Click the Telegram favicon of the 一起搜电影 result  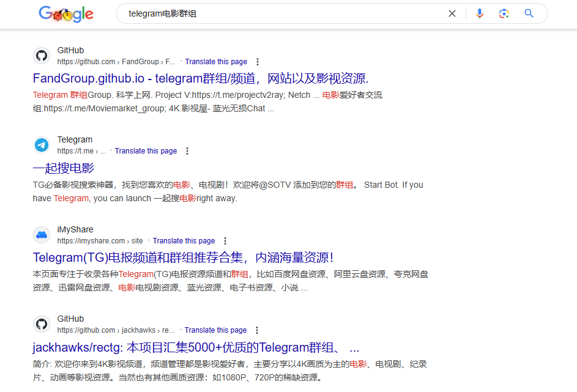[x=42, y=146]
